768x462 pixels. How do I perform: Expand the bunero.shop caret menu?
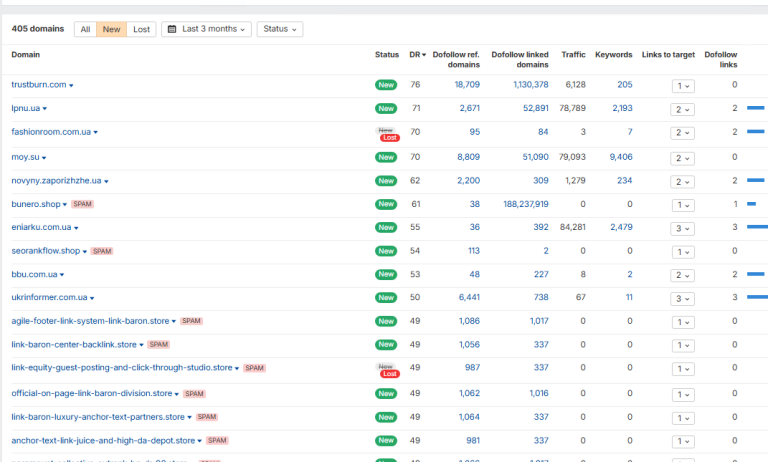click(65, 205)
